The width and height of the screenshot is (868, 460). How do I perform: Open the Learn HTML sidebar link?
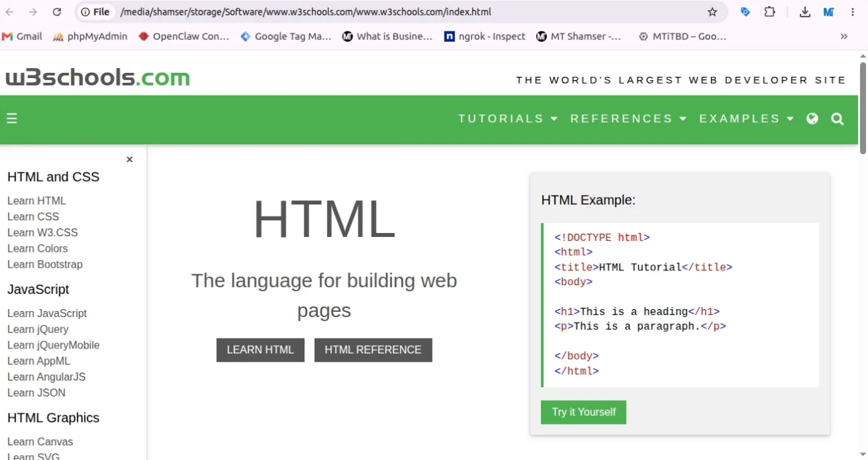[37, 201]
